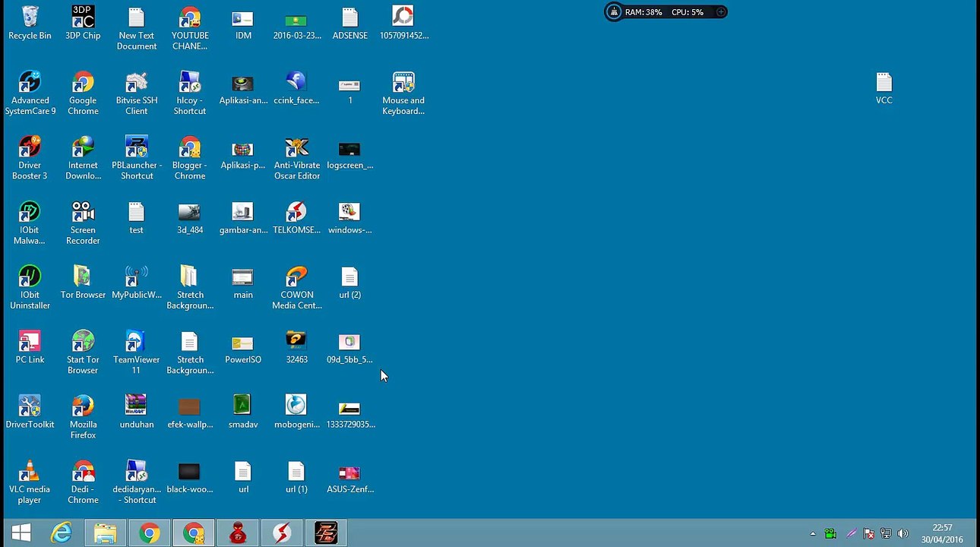The width and height of the screenshot is (980, 547).
Task: Click the RAM: 38% readout
Action: click(643, 12)
